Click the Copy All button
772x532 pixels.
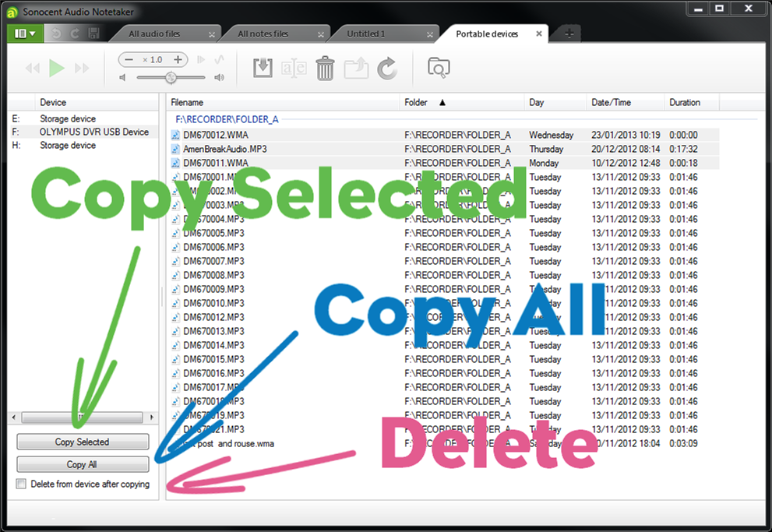coord(83,464)
